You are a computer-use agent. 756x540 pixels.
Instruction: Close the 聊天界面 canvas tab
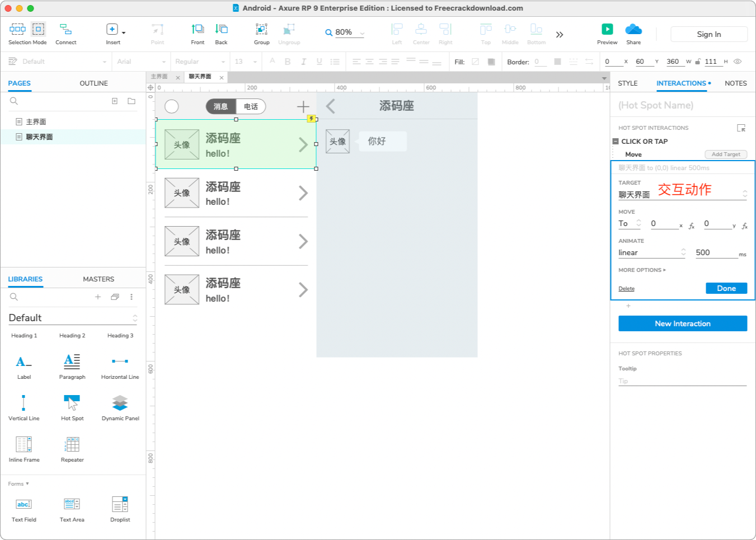[x=222, y=78]
